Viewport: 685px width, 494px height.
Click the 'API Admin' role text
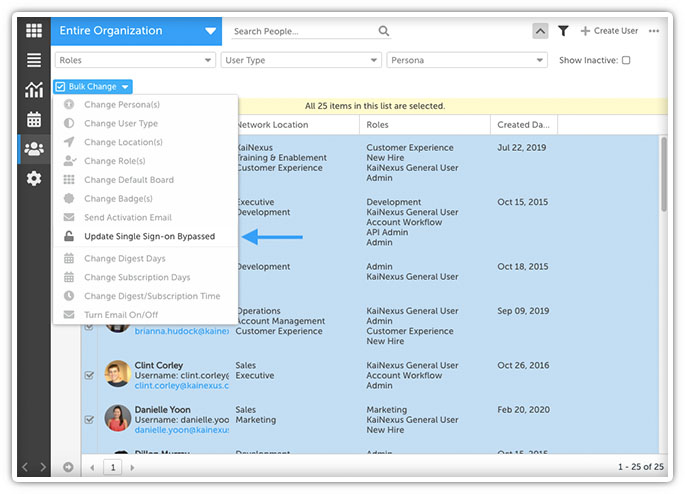tap(387, 232)
